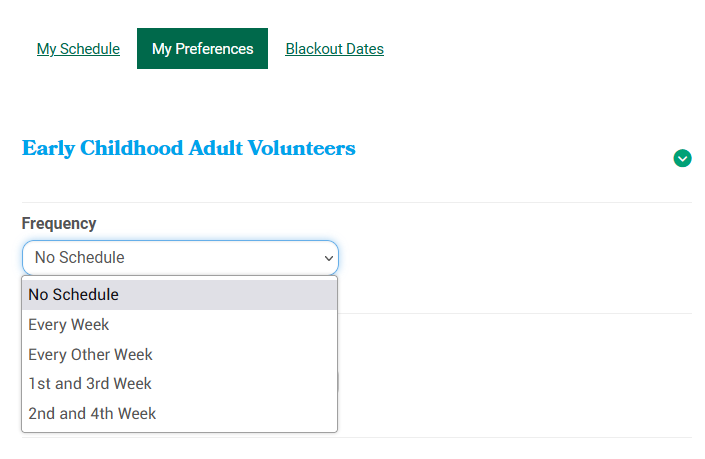Click the Frequency field label

click(59, 224)
